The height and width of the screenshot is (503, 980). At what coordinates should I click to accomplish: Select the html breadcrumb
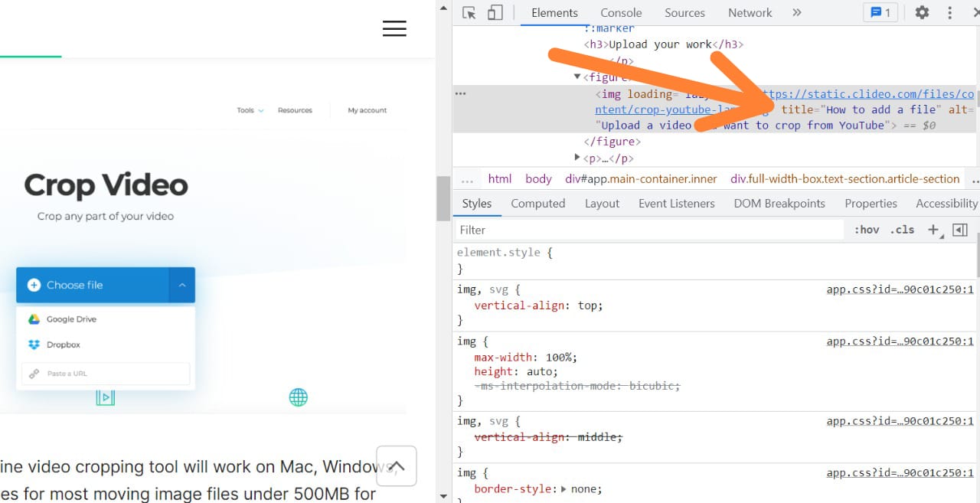(499, 178)
